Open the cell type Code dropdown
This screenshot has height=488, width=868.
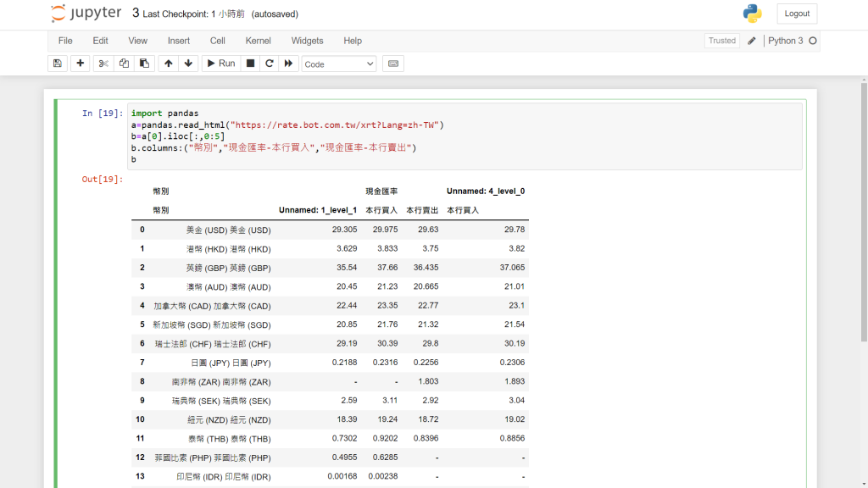(x=339, y=64)
